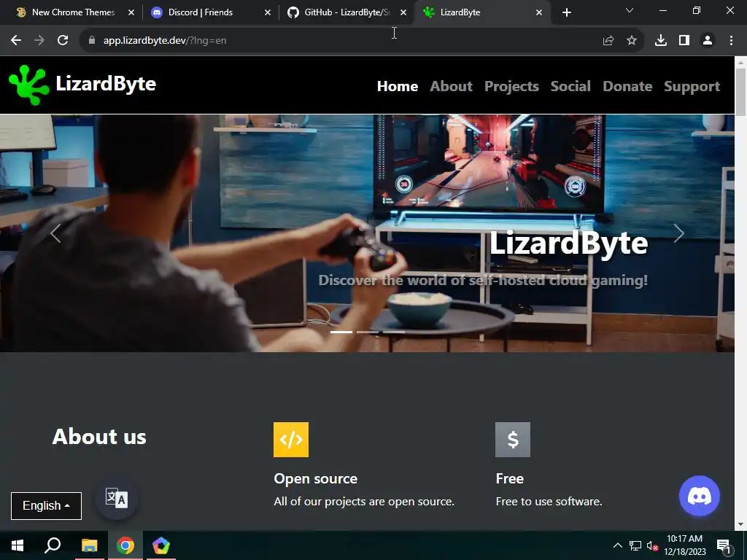Screen dimensions: 747x560
Task: Toggle the Chrome side panel icon
Action: tap(684, 41)
